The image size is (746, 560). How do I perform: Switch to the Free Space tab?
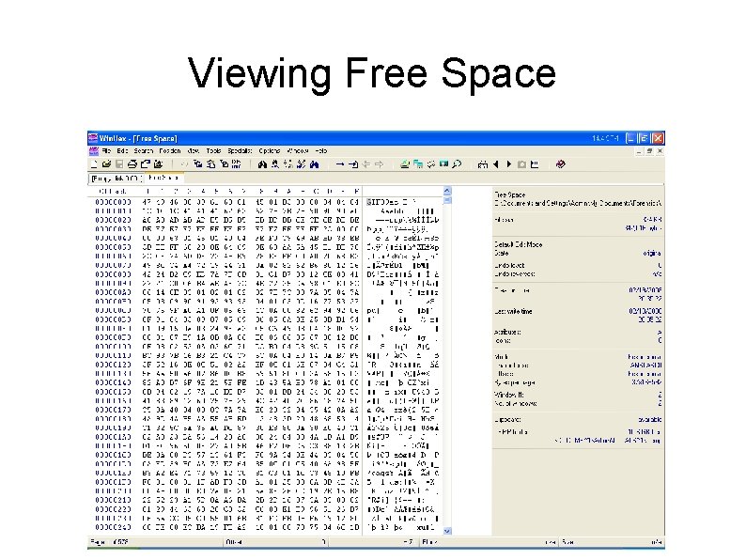pos(163,178)
